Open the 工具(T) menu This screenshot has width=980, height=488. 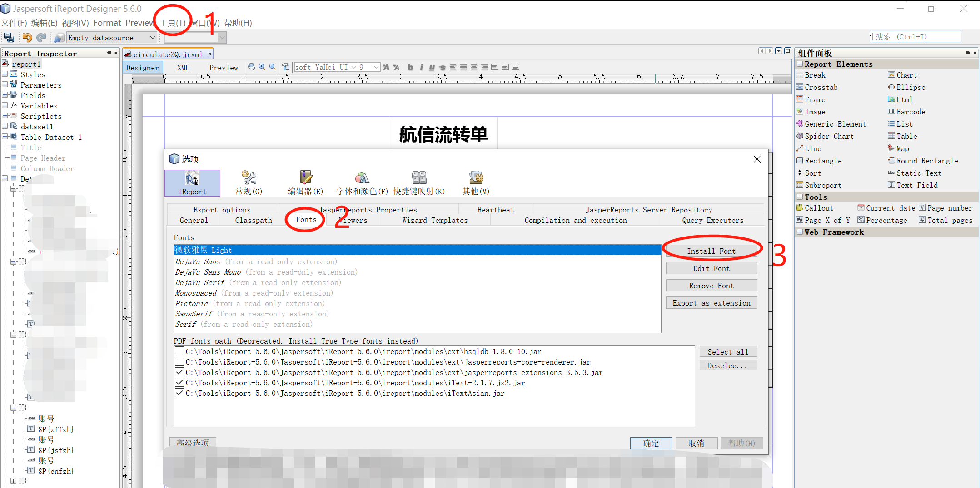[x=173, y=23]
